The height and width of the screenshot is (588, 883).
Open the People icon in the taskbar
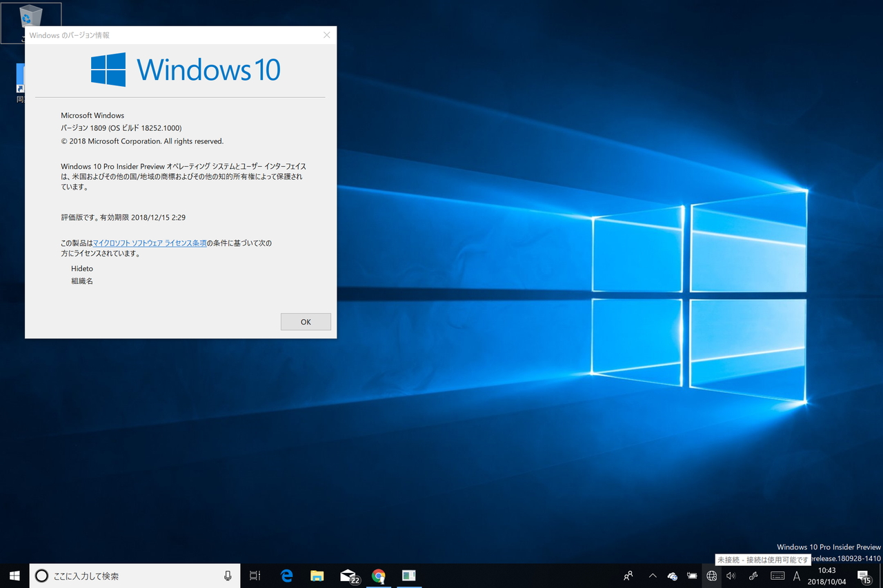628,576
